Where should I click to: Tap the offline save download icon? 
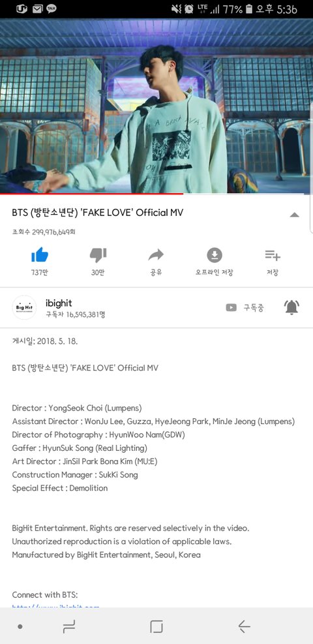pos(214,255)
